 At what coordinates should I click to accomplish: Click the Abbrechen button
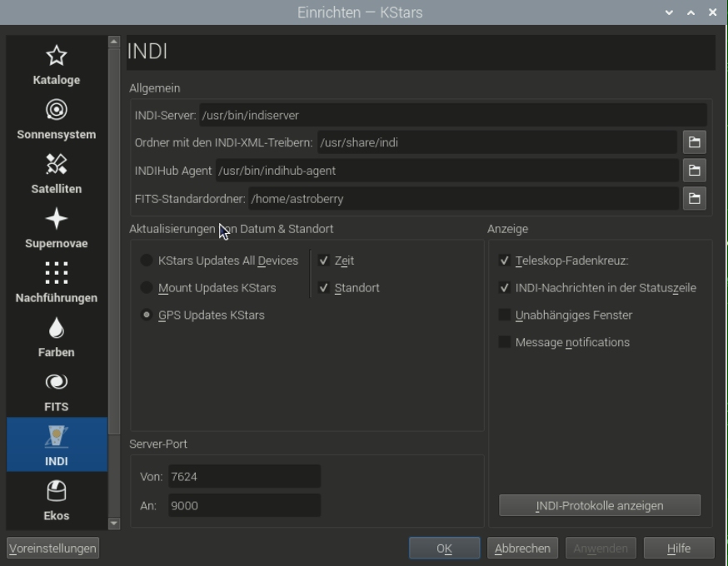click(522, 549)
